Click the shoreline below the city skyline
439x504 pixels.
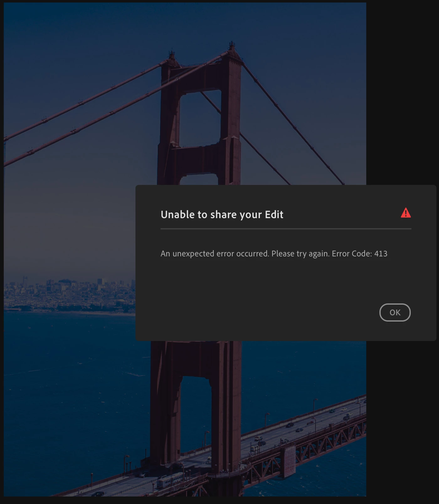[x=70, y=312]
